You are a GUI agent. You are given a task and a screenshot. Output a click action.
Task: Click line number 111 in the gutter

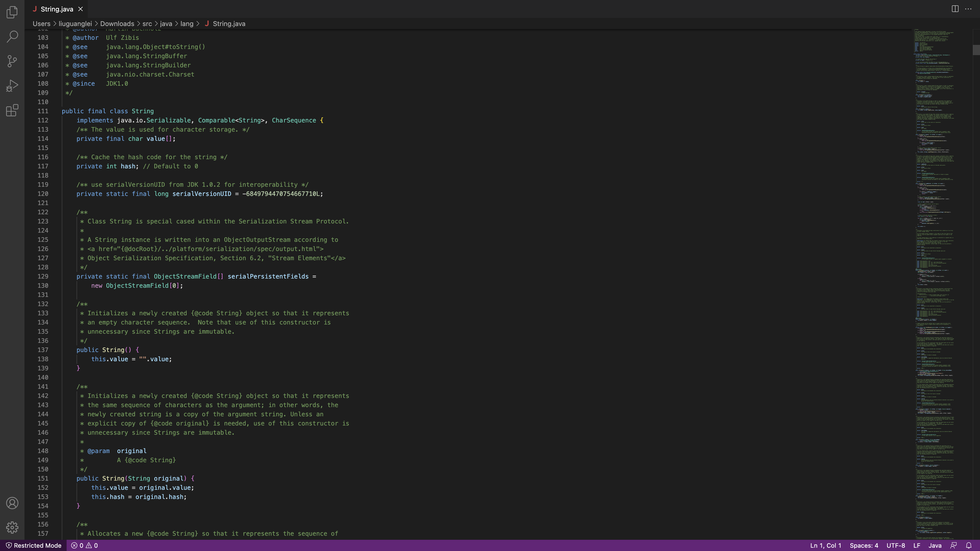pyautogui.click(x=43, y=111)
